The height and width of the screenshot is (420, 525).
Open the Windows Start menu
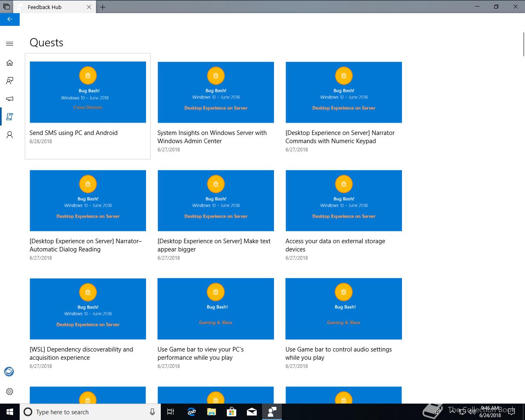tap(10, 412)
